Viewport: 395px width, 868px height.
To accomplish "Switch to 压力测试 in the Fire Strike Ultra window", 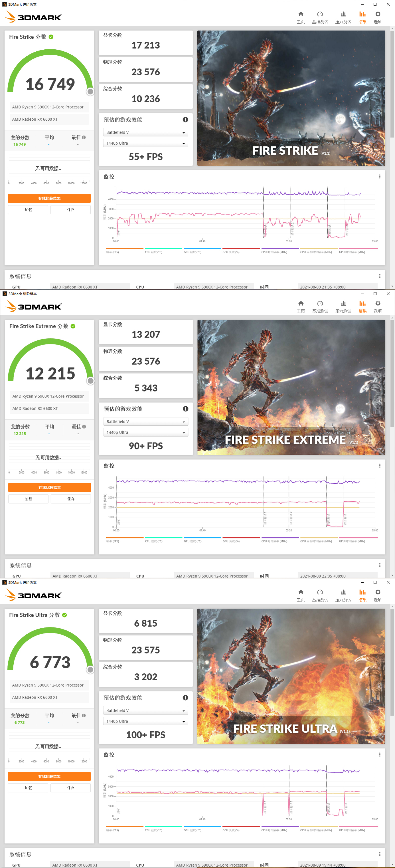I will tap(343, 596).
